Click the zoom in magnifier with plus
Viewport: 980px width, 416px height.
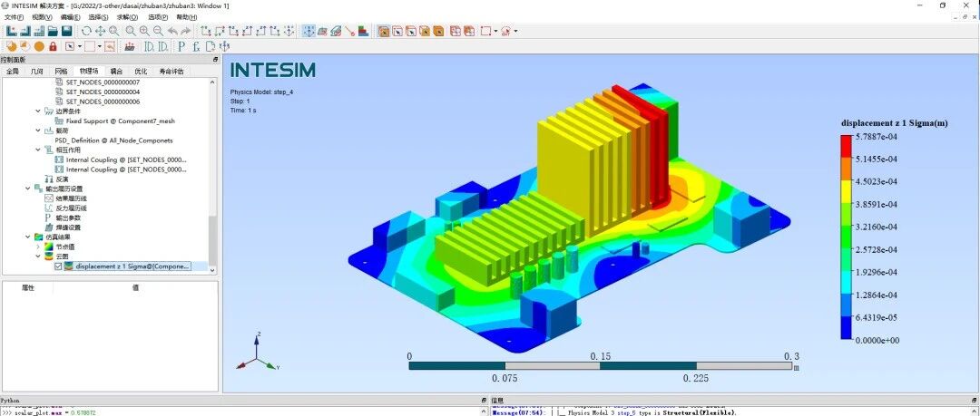pos(144,31)
